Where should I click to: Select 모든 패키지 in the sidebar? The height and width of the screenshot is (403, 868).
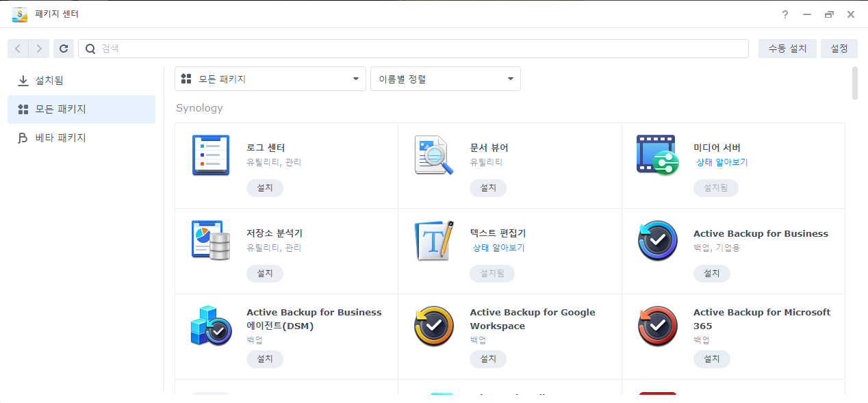(81, 109)
